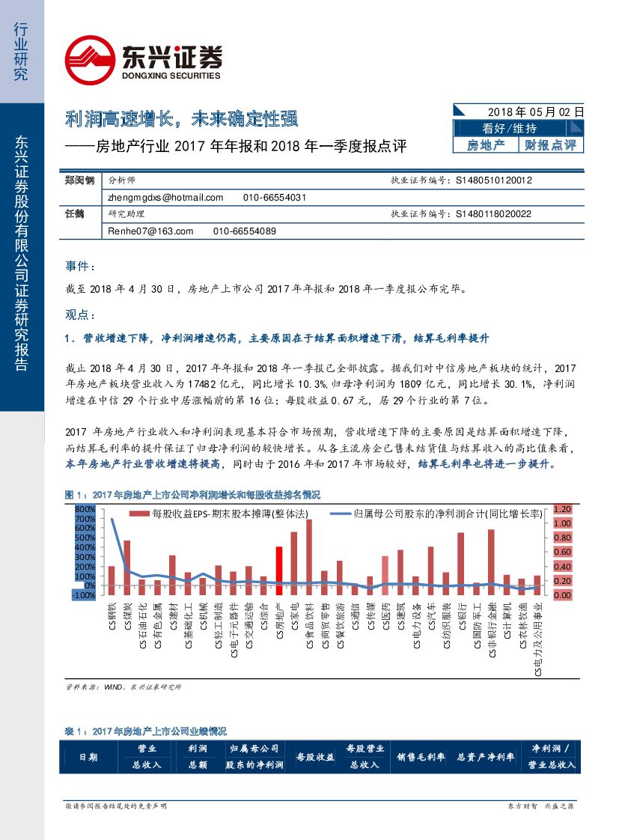Click the 营业总收入 table header
The height and width of the screenshot is (840, 619).
(x=147, y=756)
